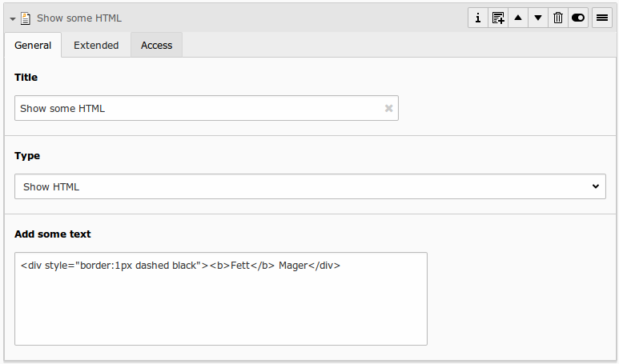619x364 pixels.
Task: Delete this record using the trash icon
Action: (x=558, y=18)
